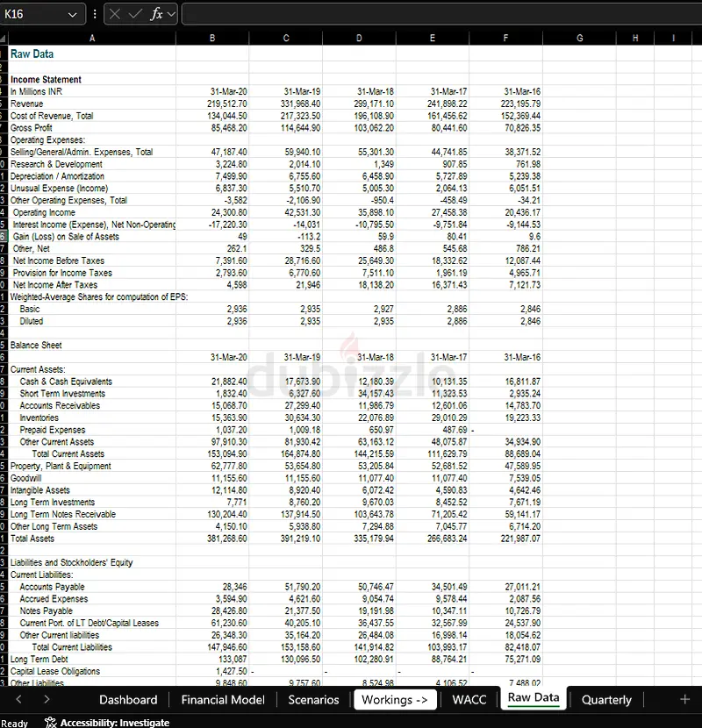Viewport: 702px width, 728px height.
Task: Open the Name Box dropdown arrow
Action: (x=72, y=14)
